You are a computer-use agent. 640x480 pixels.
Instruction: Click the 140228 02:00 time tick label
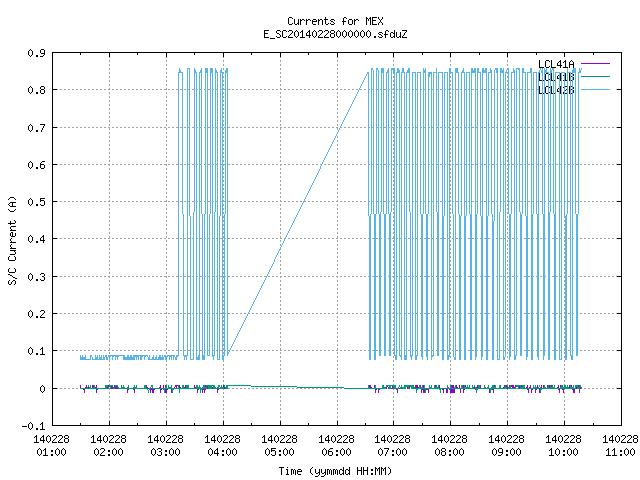(x=109, y=446)
